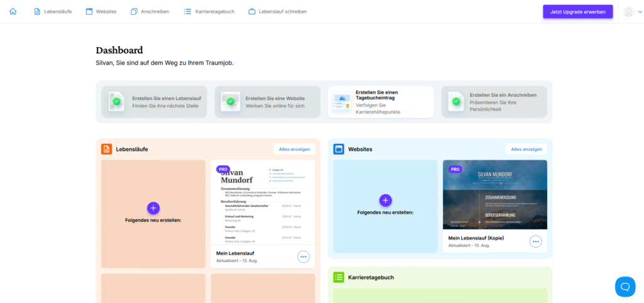
Task: Click the orange Lebensläufe section icon
Action: [106, 149]
